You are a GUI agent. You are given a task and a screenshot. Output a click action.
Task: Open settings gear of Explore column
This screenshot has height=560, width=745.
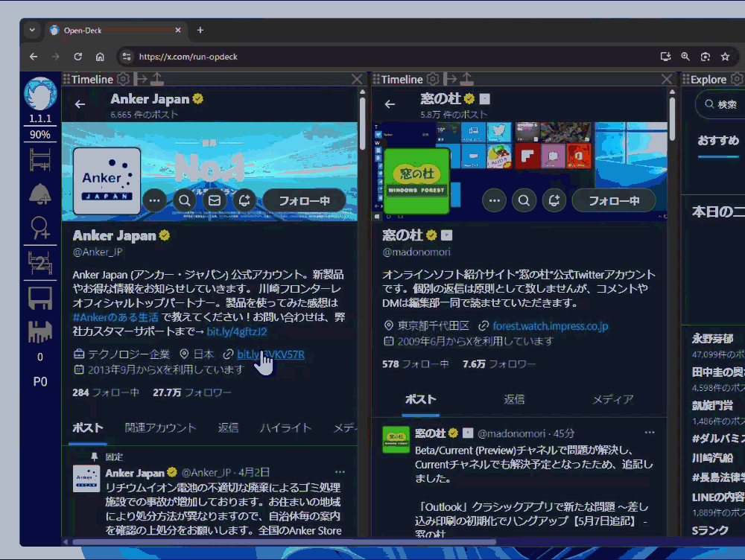point(738,79)
